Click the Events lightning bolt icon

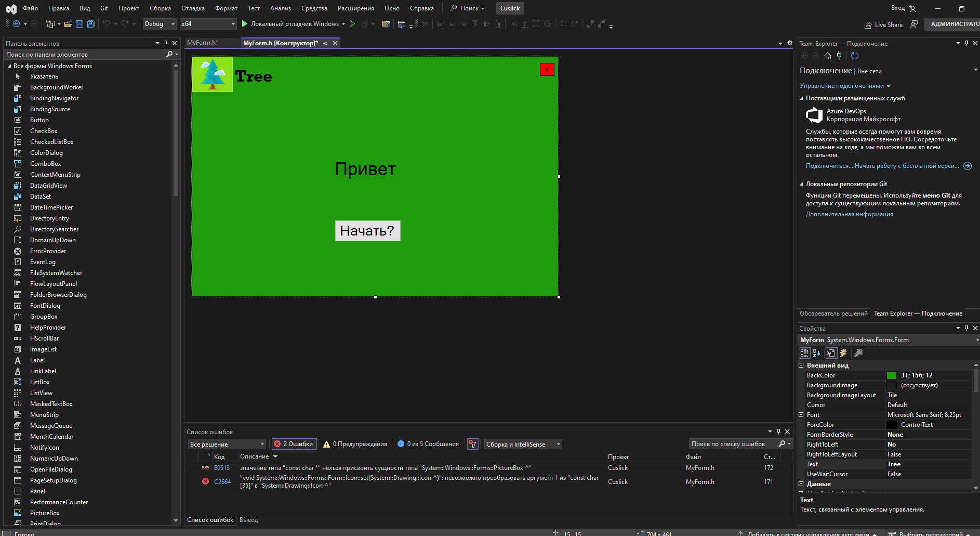pyautogui.click(x=843, y=353)
